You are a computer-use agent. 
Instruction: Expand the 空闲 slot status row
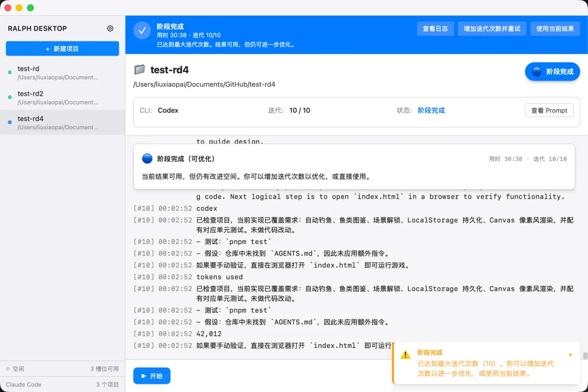click(x=63, y=369)
